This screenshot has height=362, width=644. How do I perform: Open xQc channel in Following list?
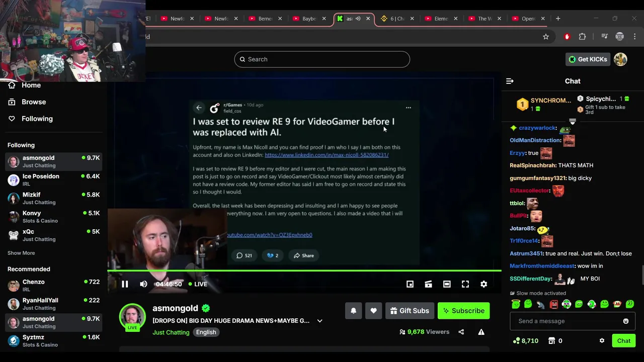coord(53,235)
